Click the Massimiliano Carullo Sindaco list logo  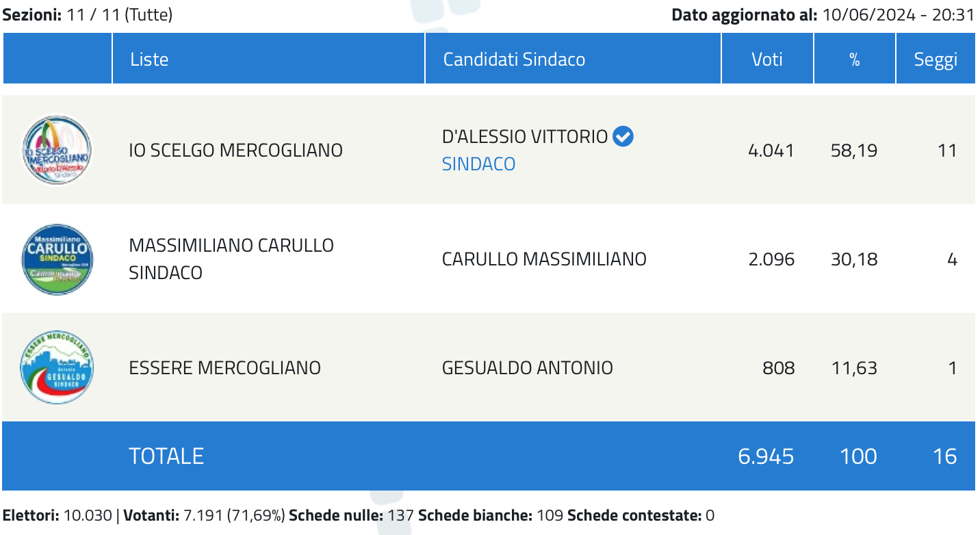(57, 259)
